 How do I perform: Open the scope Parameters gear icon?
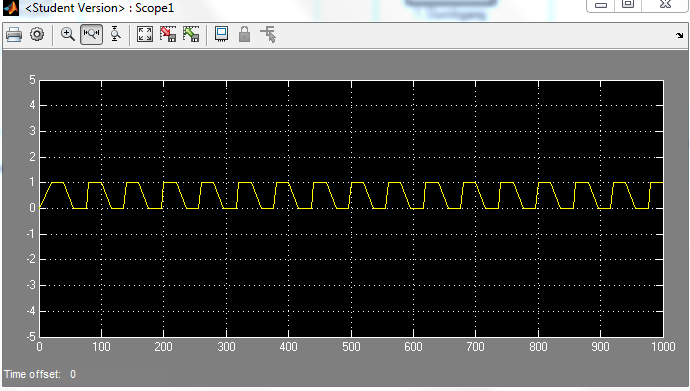37,34
